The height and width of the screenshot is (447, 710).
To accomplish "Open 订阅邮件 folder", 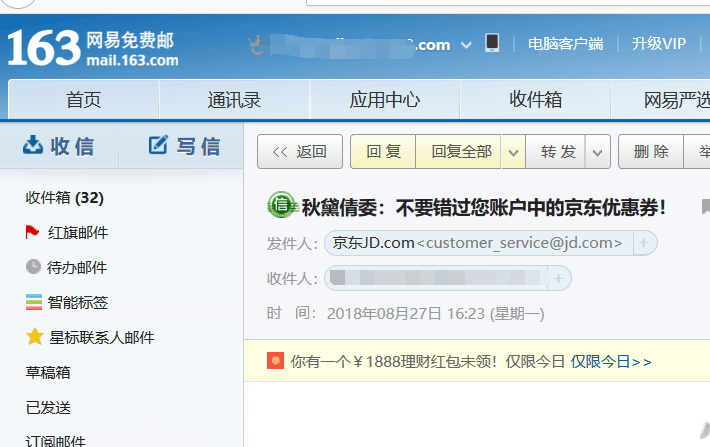I will [x=56, y=441].
